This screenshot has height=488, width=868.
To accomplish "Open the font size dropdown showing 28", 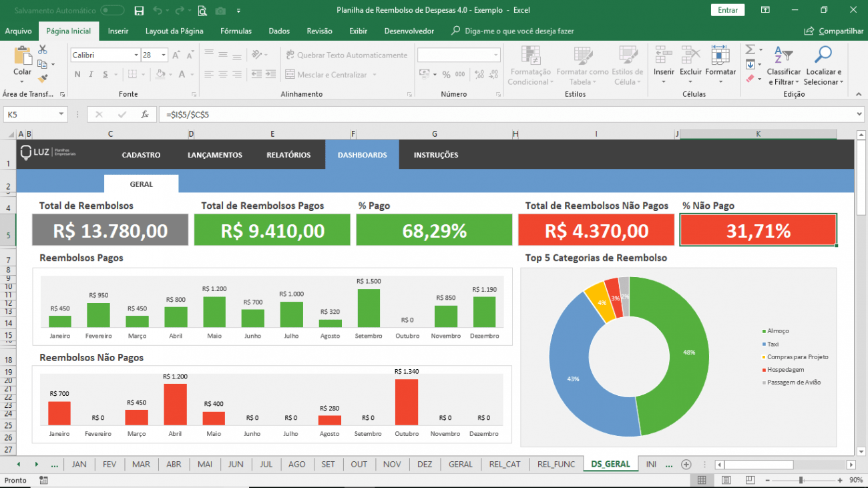I will pos(164,55).
